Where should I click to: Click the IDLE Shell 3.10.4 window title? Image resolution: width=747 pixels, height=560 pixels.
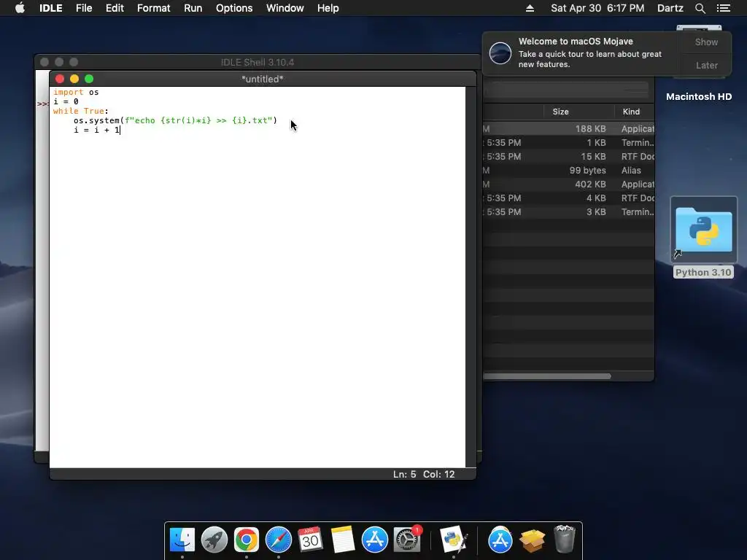(258, 63)
